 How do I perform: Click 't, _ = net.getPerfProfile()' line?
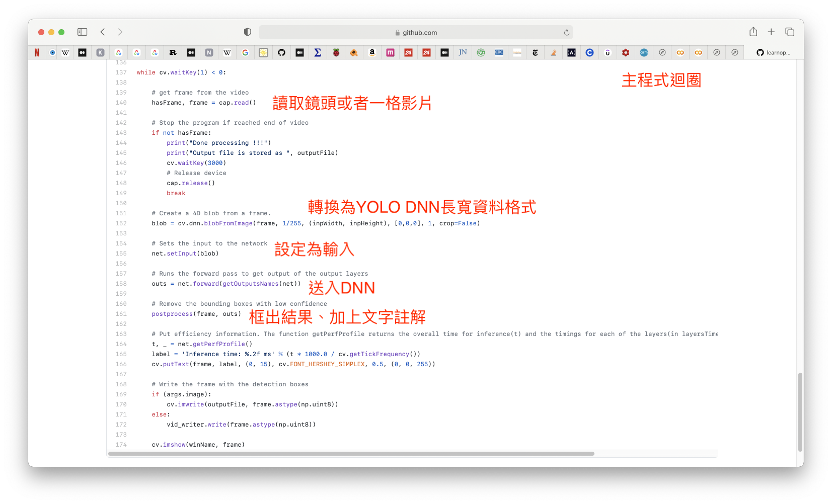[x=202, y=344]
